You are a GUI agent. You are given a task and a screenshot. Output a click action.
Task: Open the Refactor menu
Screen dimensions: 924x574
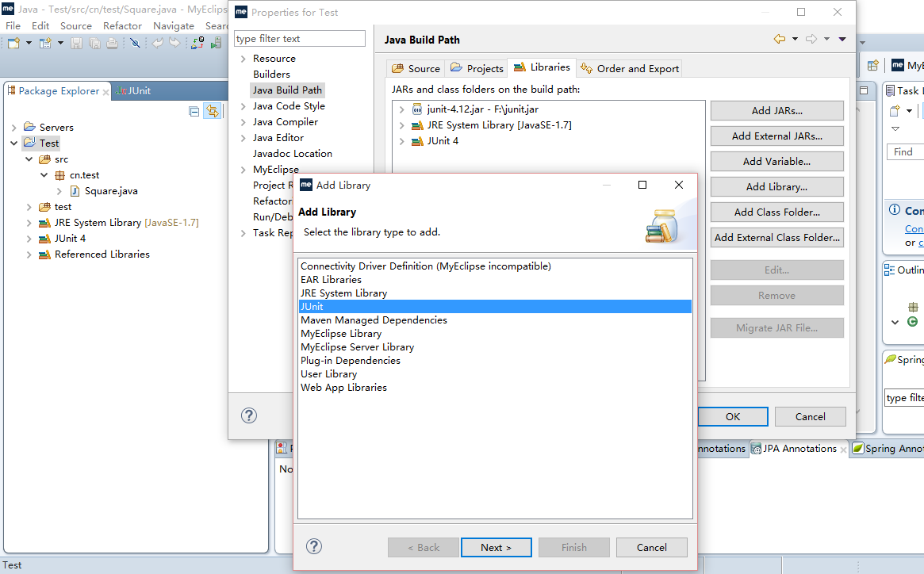pyautogui.click(x=123, y=26)
